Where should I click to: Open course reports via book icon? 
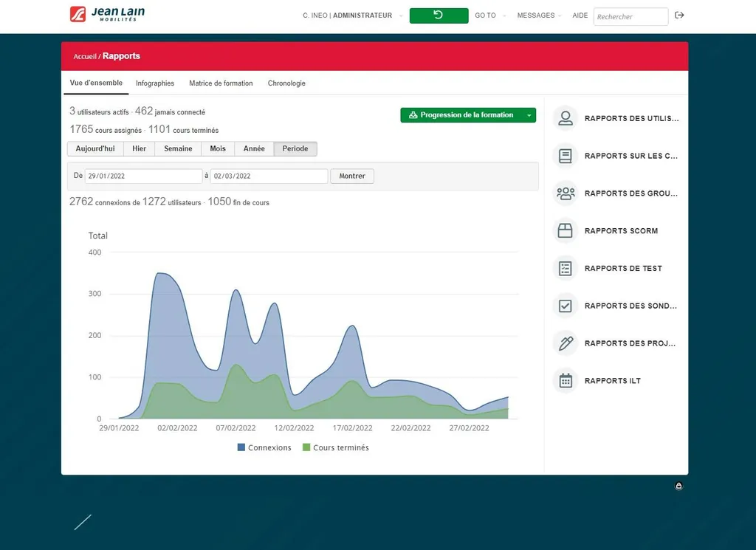565,156
